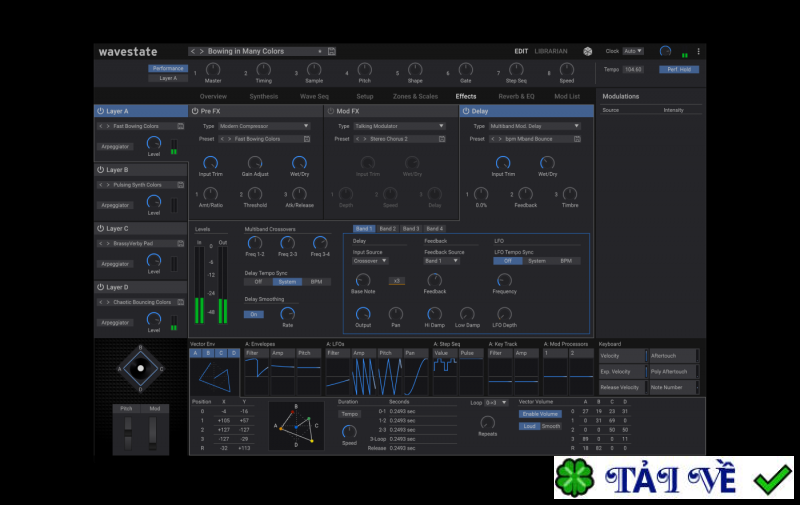
Task: Open Feedback Source Band 1 dropdown
Action: pyautogui.click(x=442, y=261)
